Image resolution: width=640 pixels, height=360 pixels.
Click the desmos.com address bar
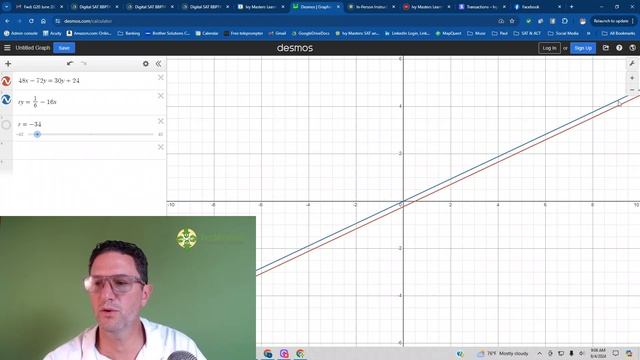click(x=278, y=21)
